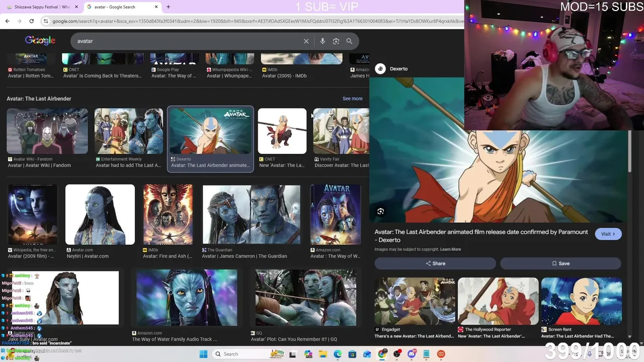Open the Screen Rant related image
Screen dimensions: 644x362
tap(582, 301)
